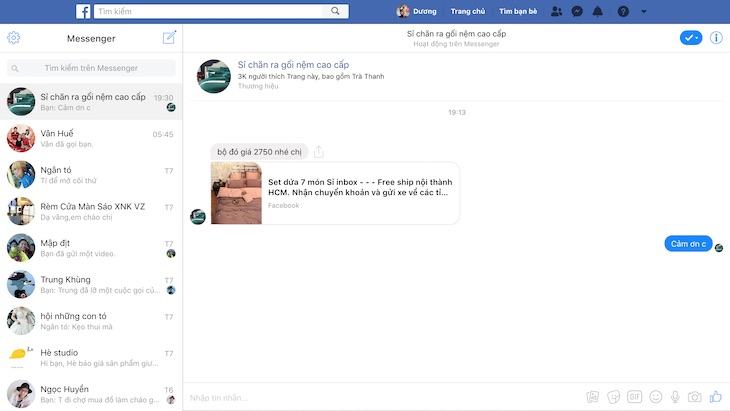Open the blue checkmark mark-done dropdown
The image size is (730, 411).
pos(691,38)
